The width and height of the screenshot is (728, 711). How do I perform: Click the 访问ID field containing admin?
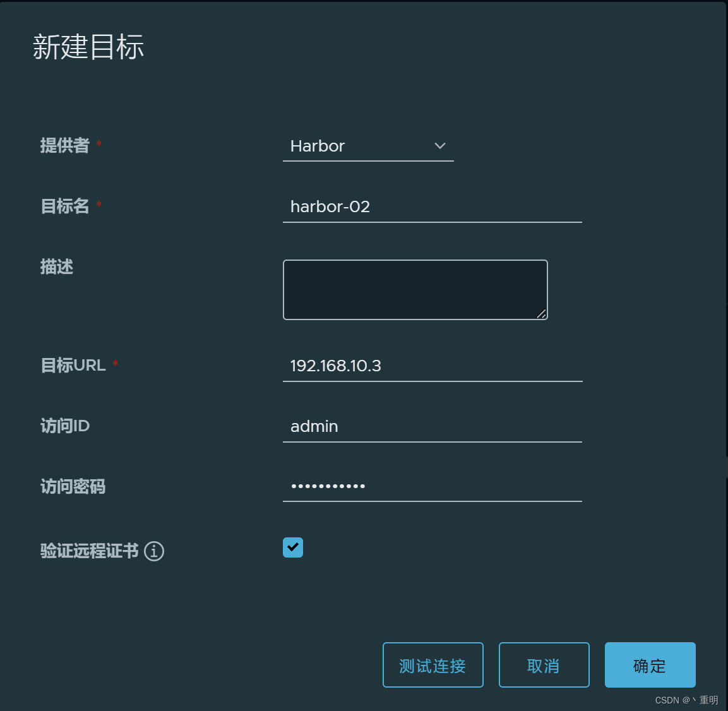pos(433,427)
